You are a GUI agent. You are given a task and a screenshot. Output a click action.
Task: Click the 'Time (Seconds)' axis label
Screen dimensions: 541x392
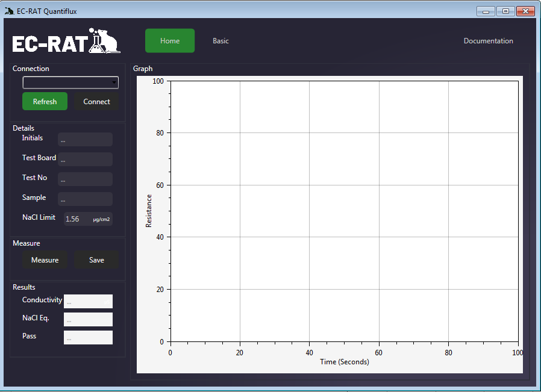pos(345,362)
